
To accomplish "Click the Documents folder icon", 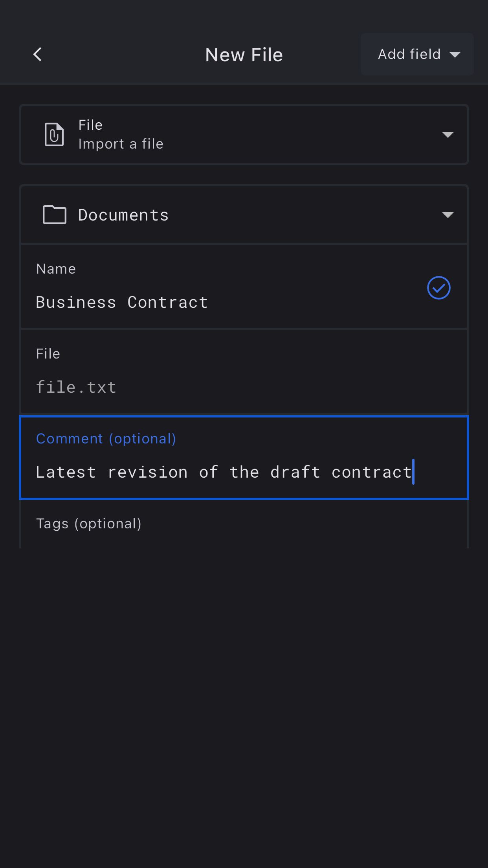I will tap(54, 215).
